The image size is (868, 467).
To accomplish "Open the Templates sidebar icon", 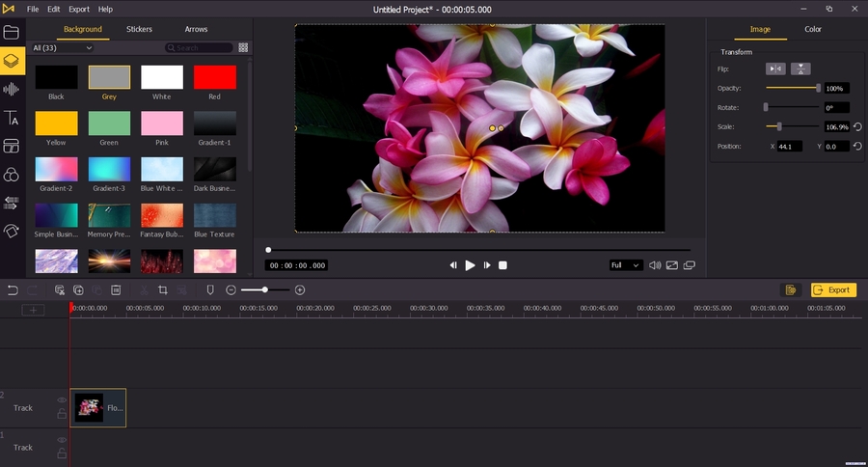I will (x=12, y=146).
